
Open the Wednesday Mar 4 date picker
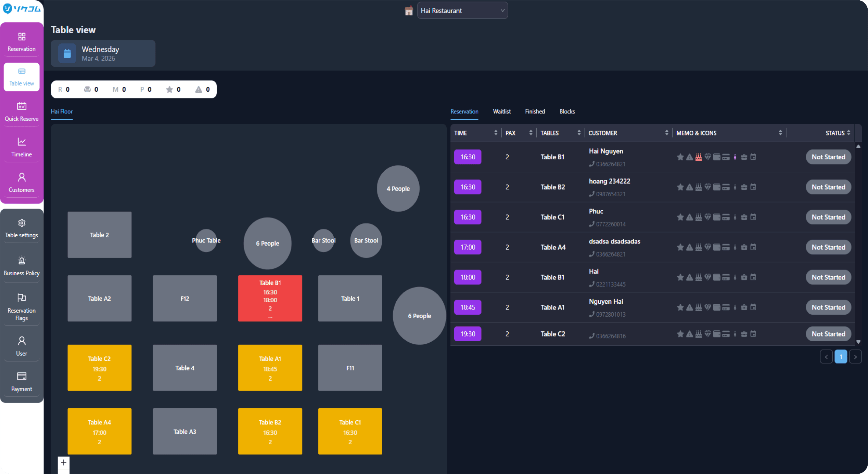pyautogui.click(x=103, y=53)
